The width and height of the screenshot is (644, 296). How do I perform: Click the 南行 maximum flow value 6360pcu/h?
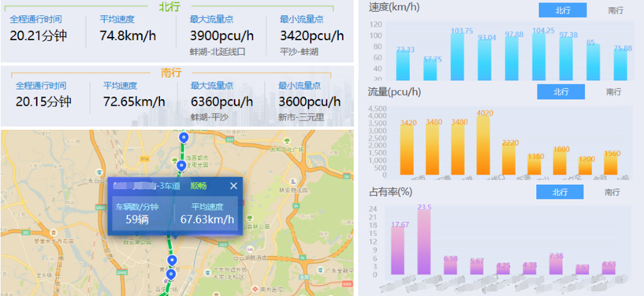click(221, 102)
